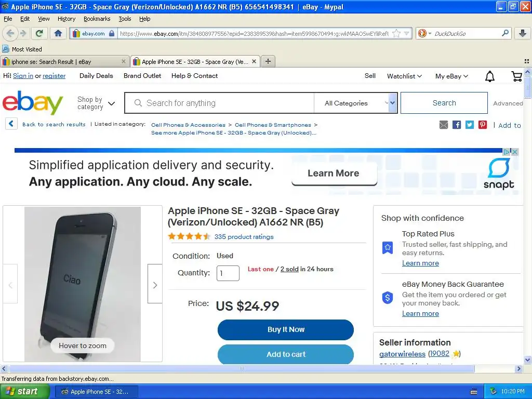532x399 pixels.
Task: Share listing on Pinterest icon
Action: click(483, 125)
